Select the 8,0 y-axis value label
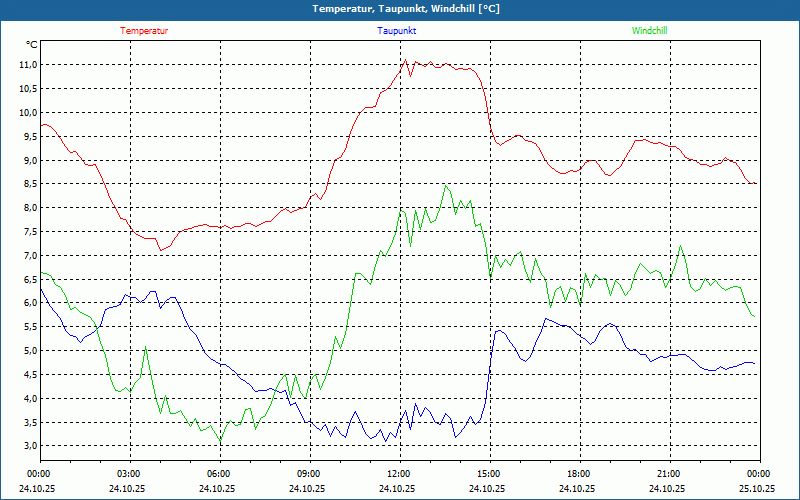 coord(27,208)
